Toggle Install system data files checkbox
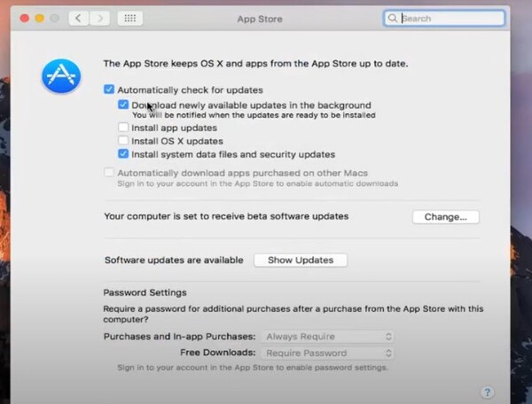This screenshot has height=404, width=532. [x=123, y=154]
